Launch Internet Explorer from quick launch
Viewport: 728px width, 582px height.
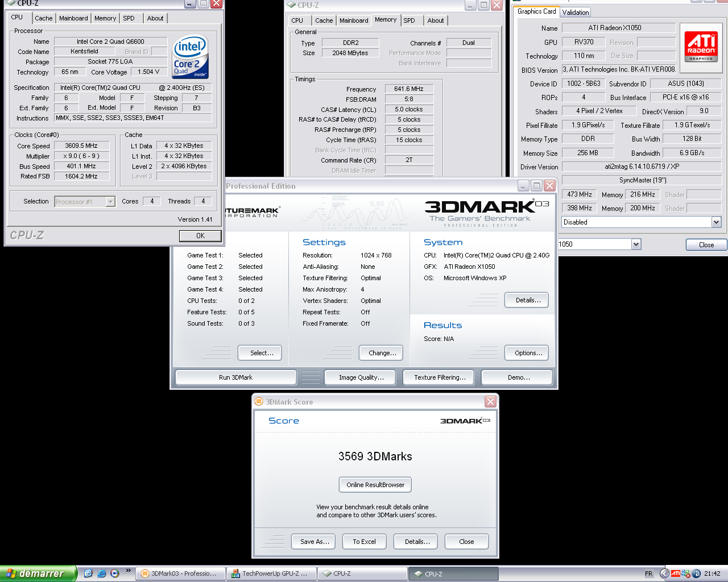pyautogui.click(x=102, y=573)
